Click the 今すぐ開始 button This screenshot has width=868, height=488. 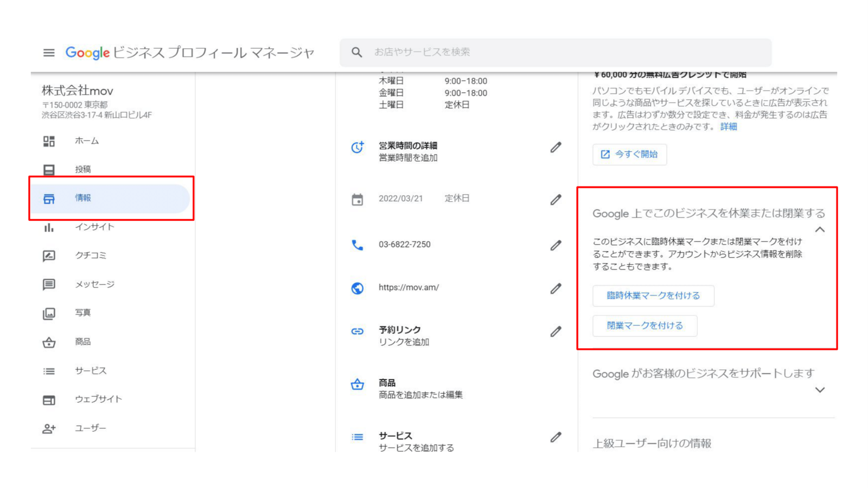(x=629, y=155)
